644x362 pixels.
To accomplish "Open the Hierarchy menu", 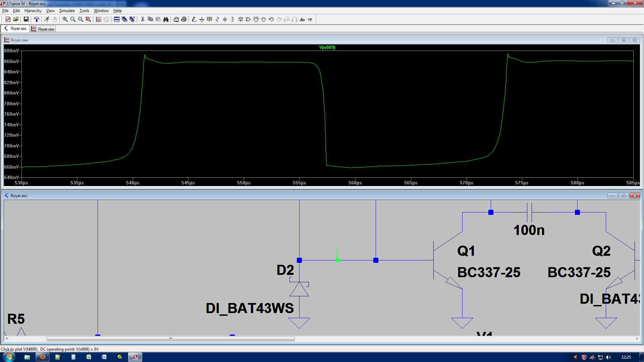I will pyautogui.click(x=33, y=11).
